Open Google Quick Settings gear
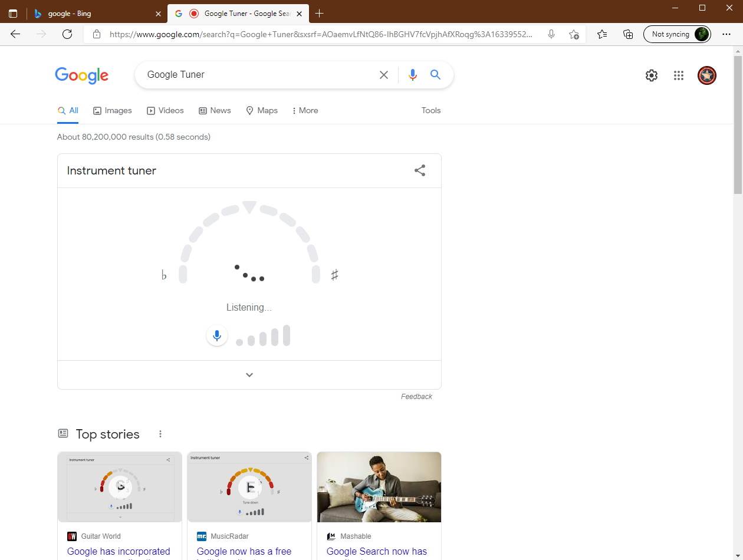 click(651, 75)
